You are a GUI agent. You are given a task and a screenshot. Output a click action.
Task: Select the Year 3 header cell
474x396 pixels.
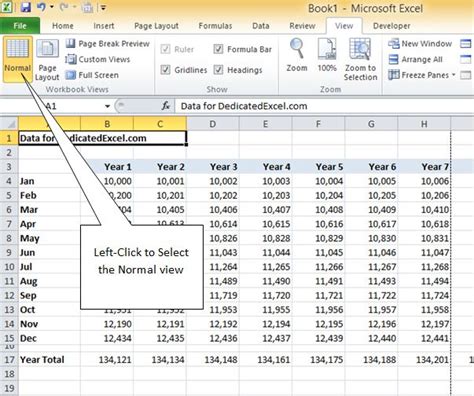[213, 167]
